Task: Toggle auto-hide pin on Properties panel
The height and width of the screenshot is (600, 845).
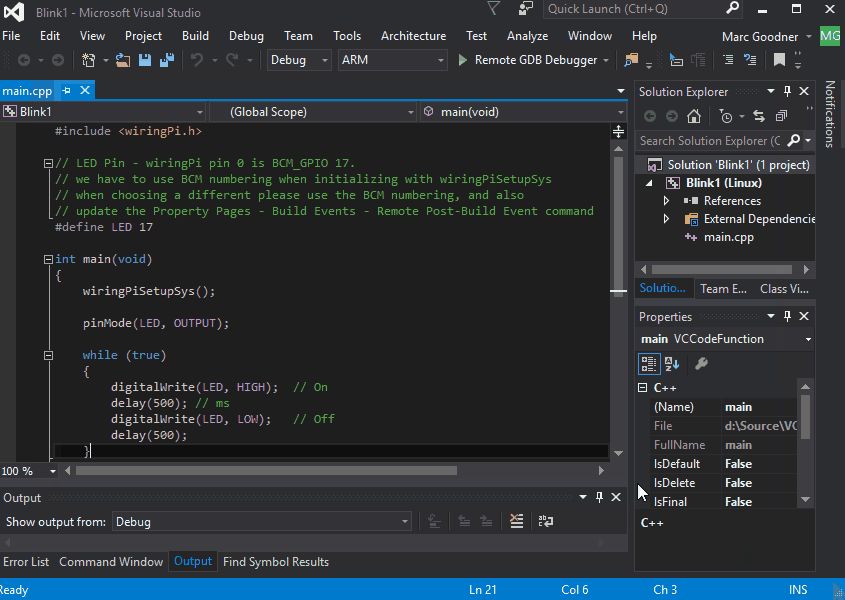Action: point(787,316)
